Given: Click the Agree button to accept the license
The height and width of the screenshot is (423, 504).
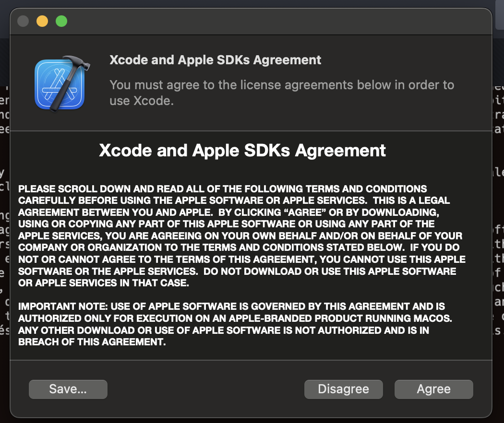Looking at the screenshot, I should tap(433, 389).
